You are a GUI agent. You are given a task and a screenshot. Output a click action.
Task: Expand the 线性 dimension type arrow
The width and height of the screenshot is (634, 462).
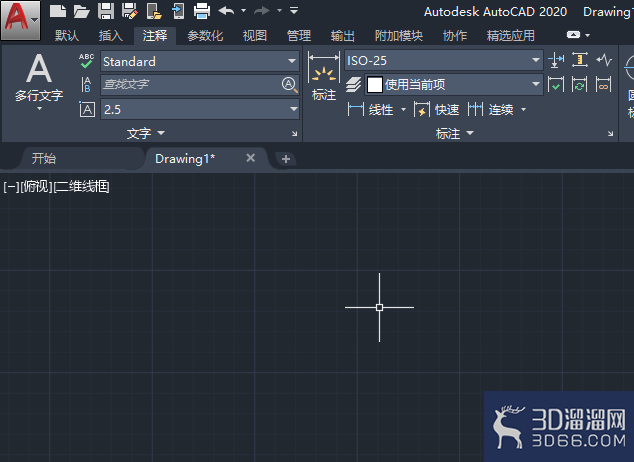[403, 109]
